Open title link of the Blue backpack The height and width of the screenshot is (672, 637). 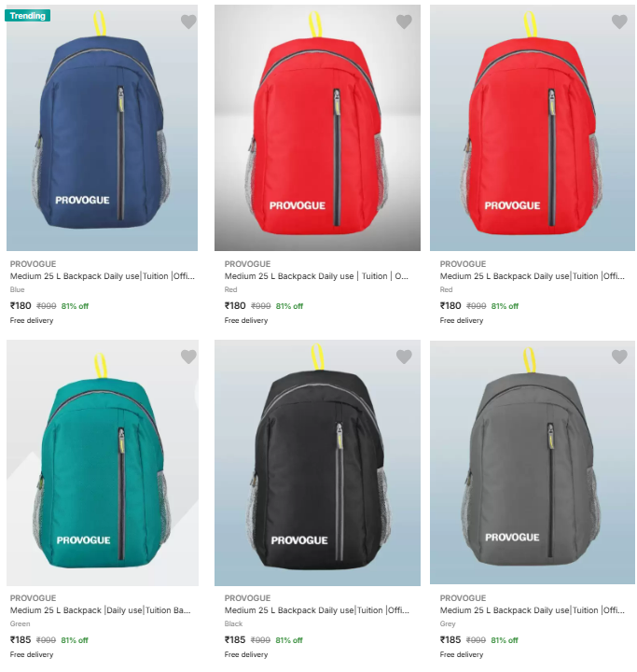point(103,276)
